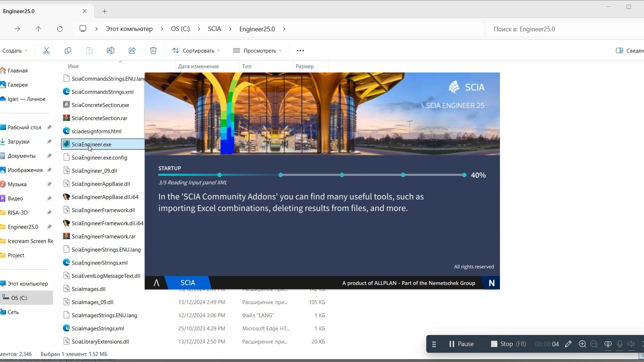Select the Cut tool in the toolbar
The height and width of the screenshot is (362, 644).
[x=46, y=50]
